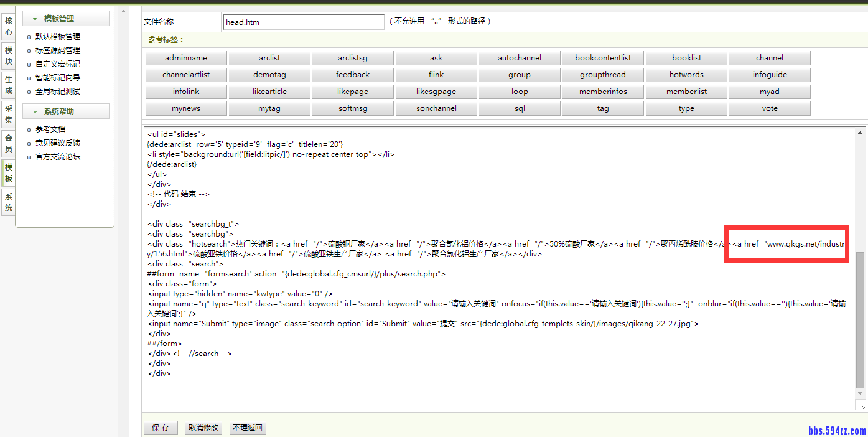This screenshot has height=437, width=868.
Task: Click the 保存 save button
Action: pos(161,428)
